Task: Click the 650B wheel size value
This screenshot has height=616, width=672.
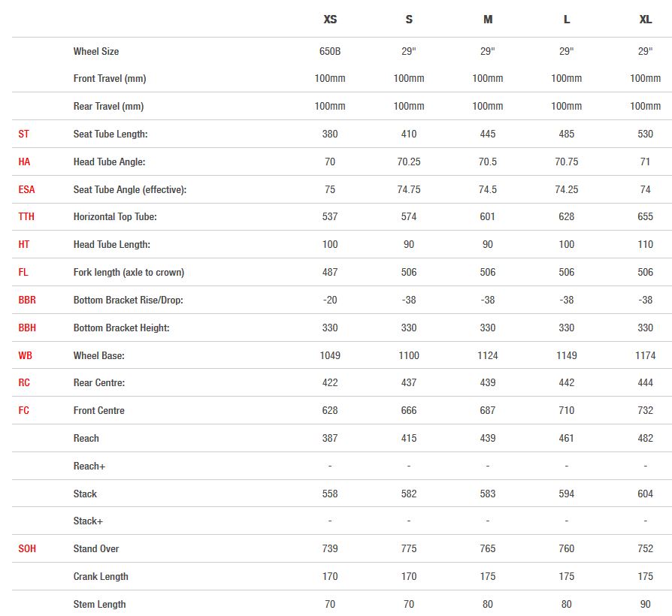Action: pos(330,51)
